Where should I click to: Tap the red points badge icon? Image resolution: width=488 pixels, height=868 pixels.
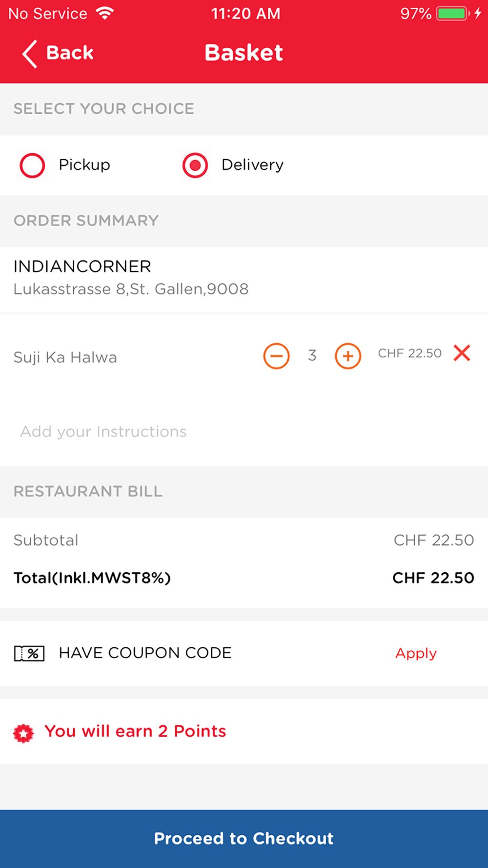[x=23, y=733]
